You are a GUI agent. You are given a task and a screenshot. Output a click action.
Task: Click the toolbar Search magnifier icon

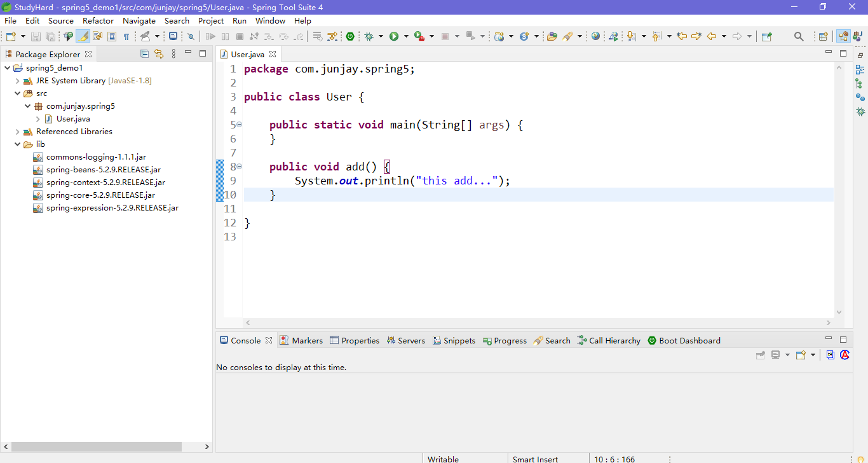(x=799, y=36)
